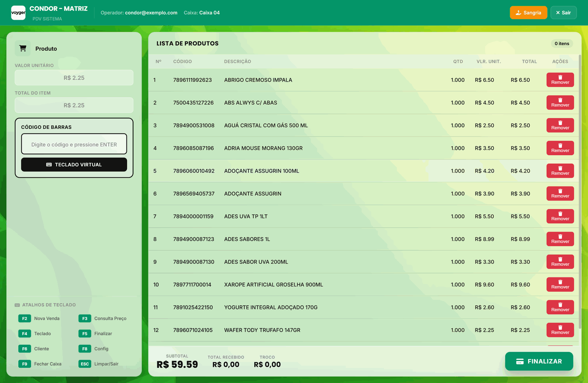Click the CÓDIGO column header

pyautogui.click(x=183, y=61)
